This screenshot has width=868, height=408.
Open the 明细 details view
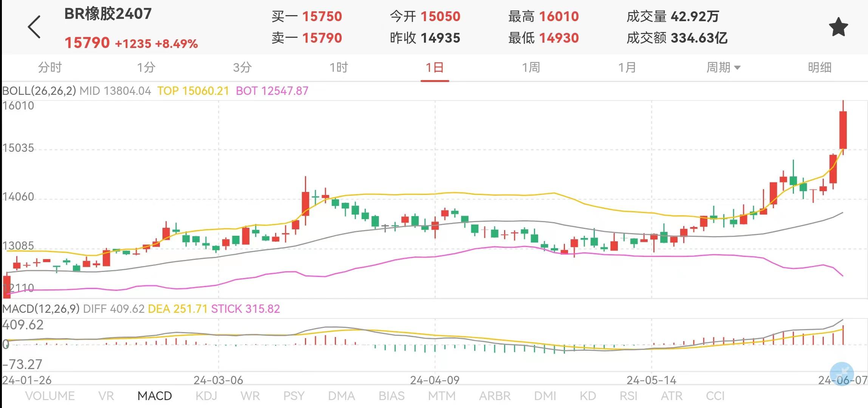tap(819, 68)
